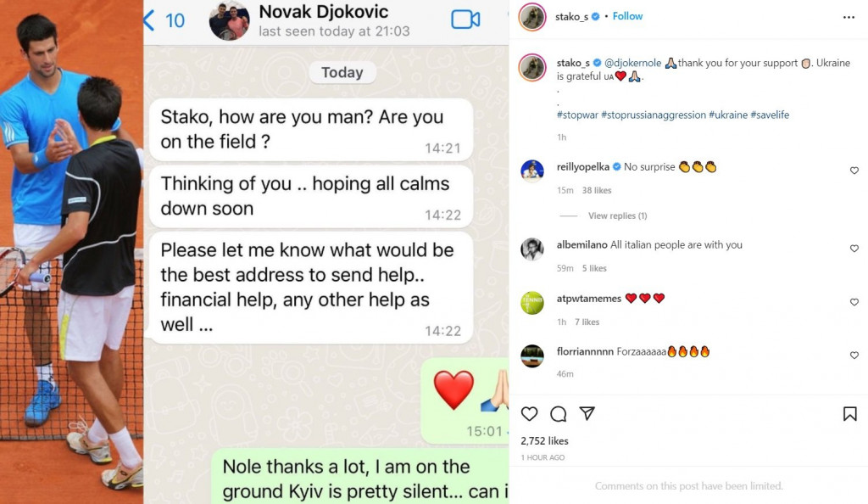Open the @djokernole mention link
The height and width of the screenshot is (504, 868).
coord(632,63)
